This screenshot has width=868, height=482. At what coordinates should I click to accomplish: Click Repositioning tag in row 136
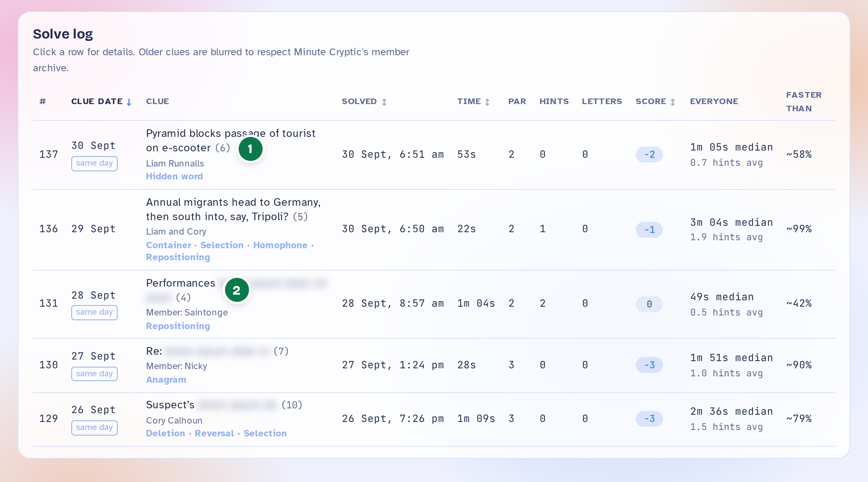pos(178,257)
